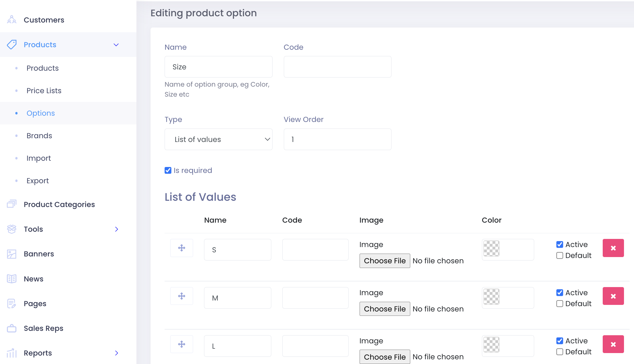Image resolution: width=634 pixels, height=364 pixels.
Task: Click the Pages icon
Action: pos(12,303)
